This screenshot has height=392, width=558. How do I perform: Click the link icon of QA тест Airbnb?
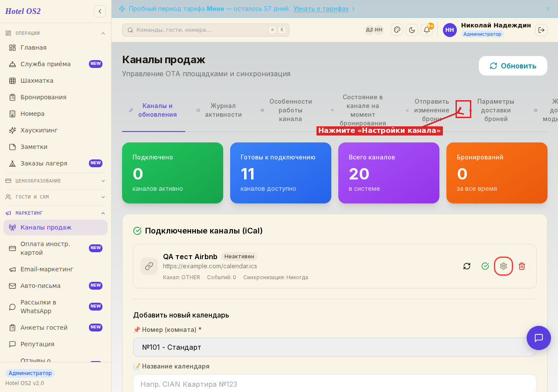tap(149, 266)
